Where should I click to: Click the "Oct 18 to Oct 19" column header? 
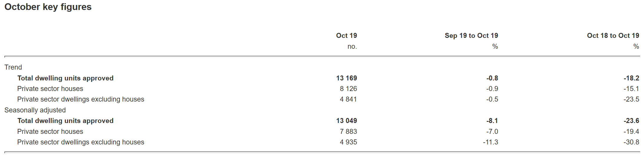613,36
